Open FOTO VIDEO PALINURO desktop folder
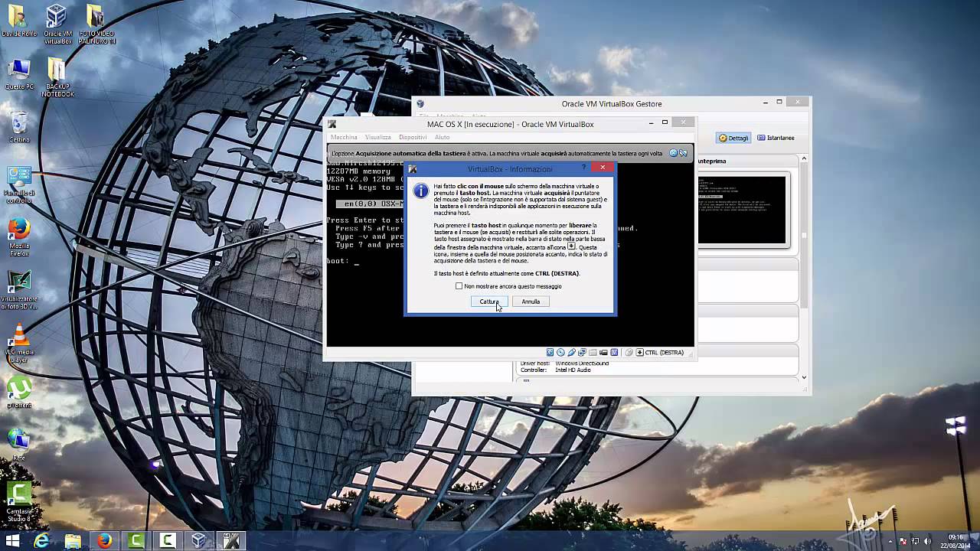 tap(96, 23)
